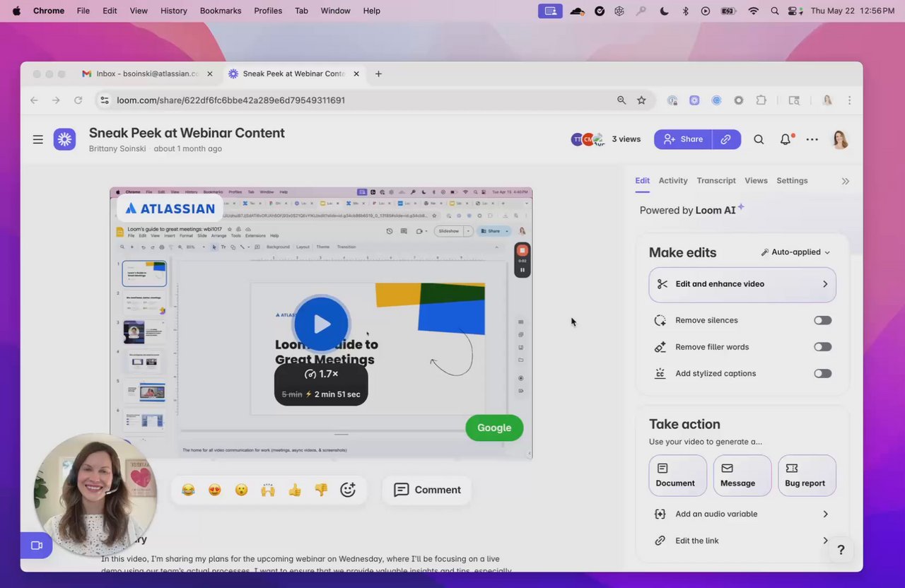Click the Do Not Disturb moon icon
905x588 pixels.
tap(664, 11)
